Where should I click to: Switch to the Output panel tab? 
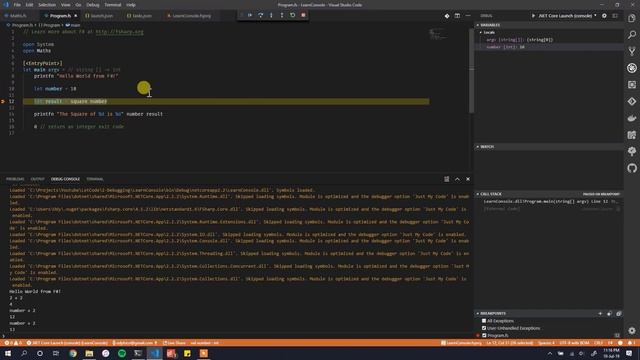click(x=37, y=179)
